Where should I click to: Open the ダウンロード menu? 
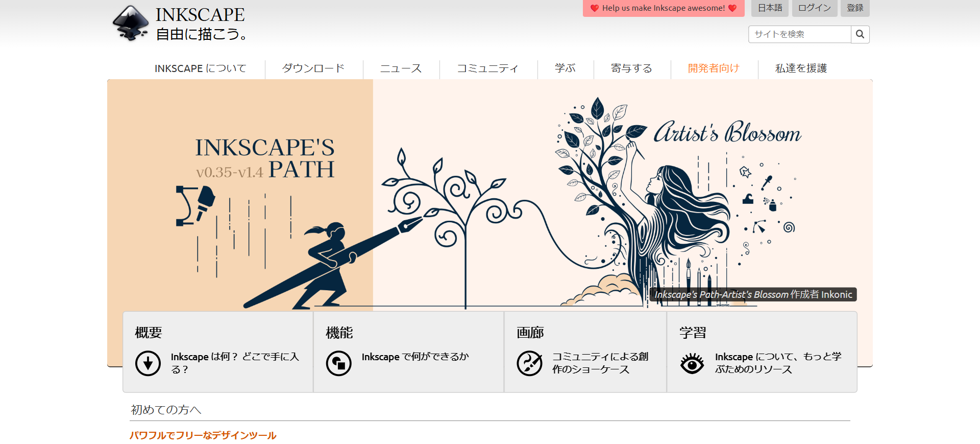tap(313, 68)
